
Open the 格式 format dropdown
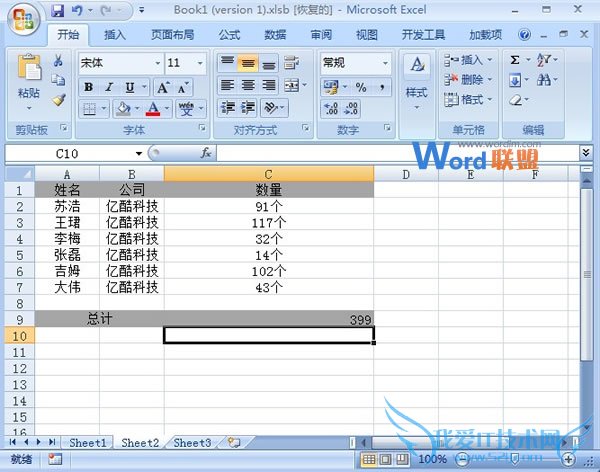pos(468,100)
